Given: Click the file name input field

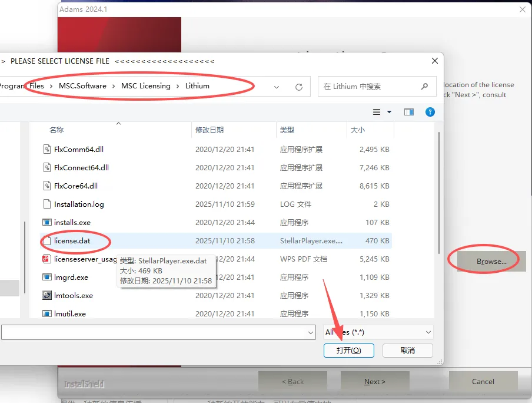Looking at the screenshot, I should pyautogui.click(x=158, y=332).
